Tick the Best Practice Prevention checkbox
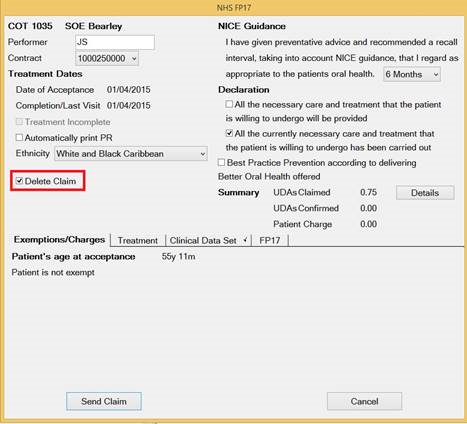467x424 pixels. click(x=221, y=162)
